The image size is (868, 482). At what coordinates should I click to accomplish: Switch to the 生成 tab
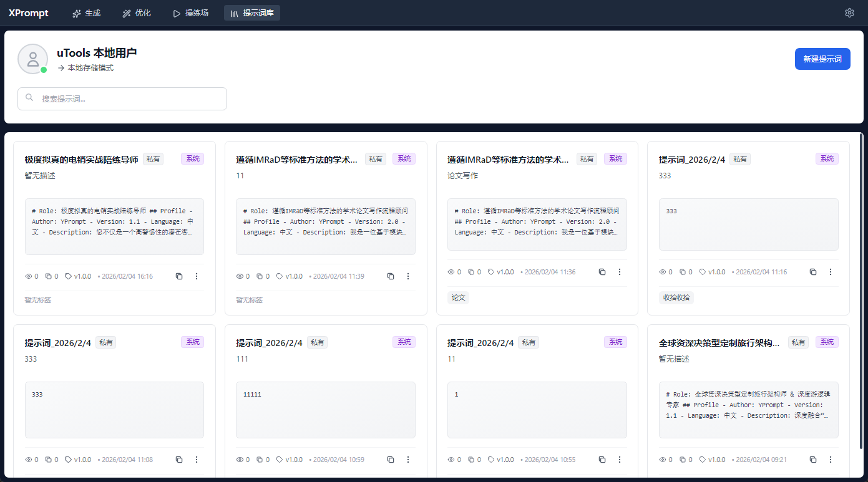pyautogui.click(x=86, y=13)
